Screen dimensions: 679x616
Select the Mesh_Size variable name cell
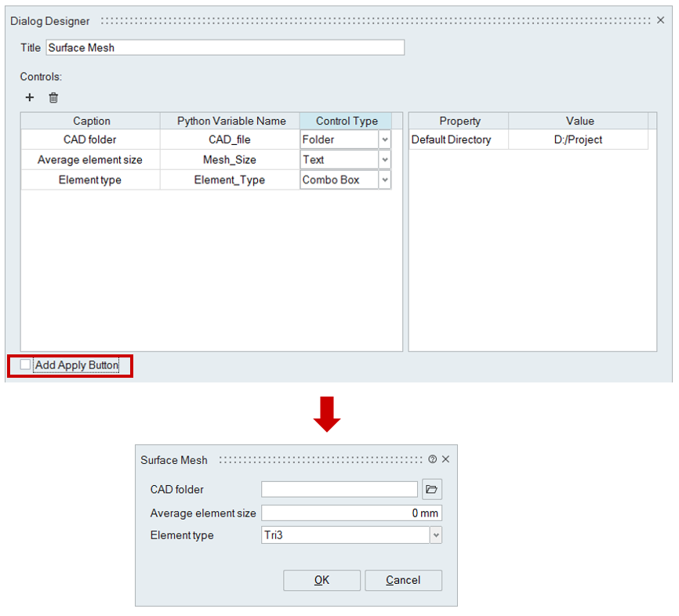[x=231, y=160]
